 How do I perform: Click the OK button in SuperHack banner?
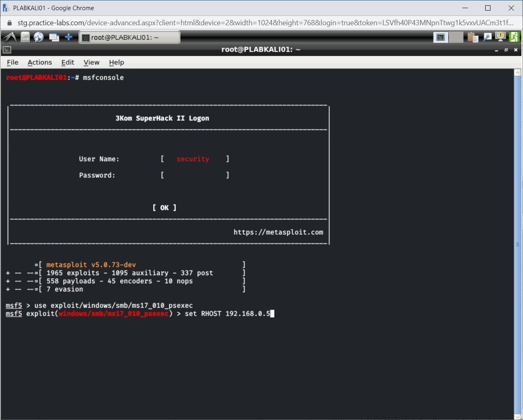164,208
